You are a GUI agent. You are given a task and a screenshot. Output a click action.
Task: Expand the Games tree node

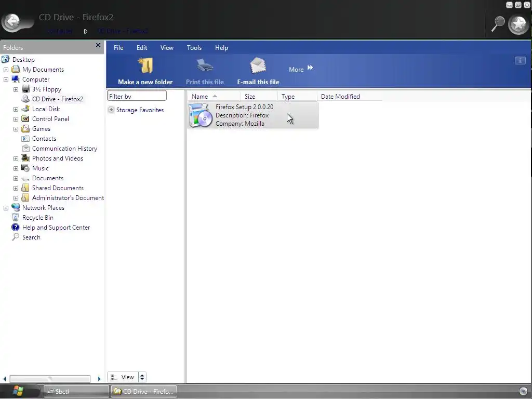coord(16,129)
